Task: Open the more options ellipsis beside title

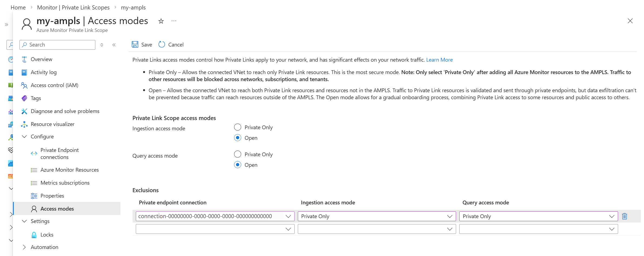Action: [x=174, y=21]
